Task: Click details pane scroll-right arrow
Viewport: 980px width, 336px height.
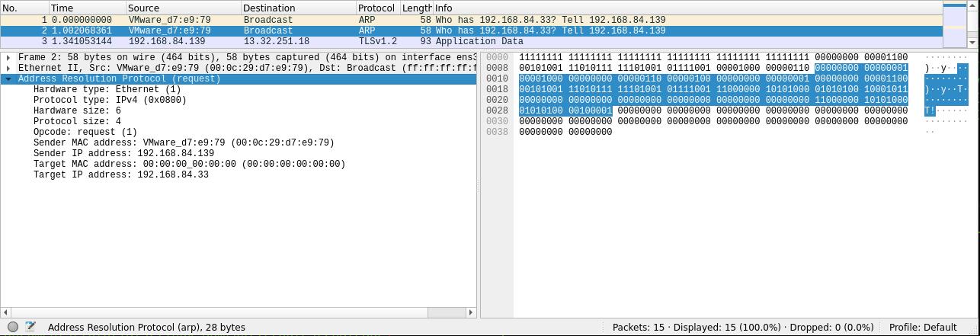Action: (x=471, y=312)
